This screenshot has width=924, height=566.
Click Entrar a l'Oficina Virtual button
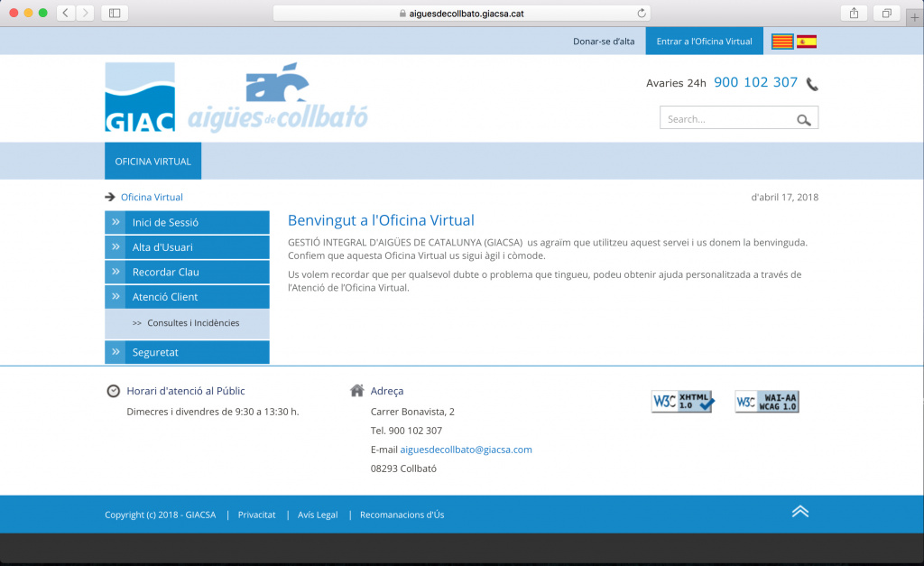coord(704,42)
